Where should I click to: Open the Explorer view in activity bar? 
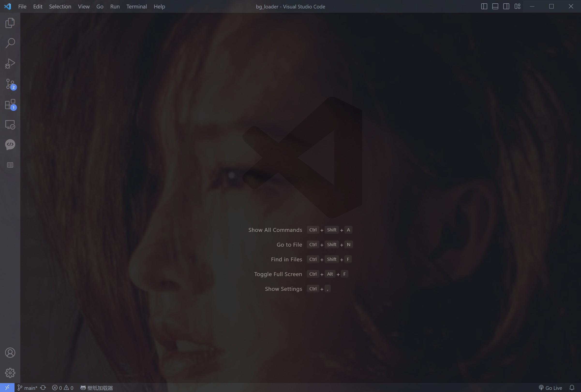10,23
